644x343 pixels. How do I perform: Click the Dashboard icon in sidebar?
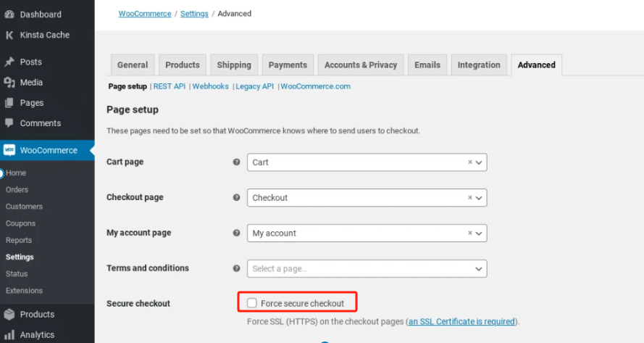[x=9, y=14]
